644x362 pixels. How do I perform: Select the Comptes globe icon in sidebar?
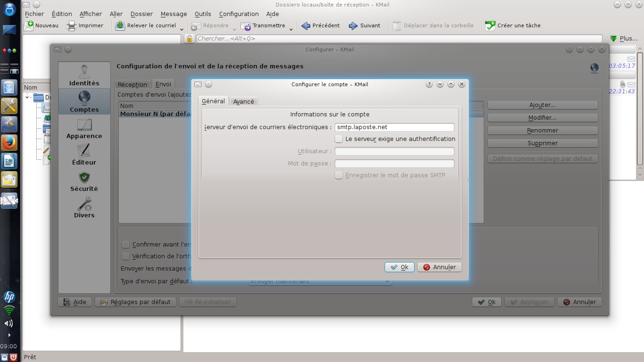coord(84,97)
